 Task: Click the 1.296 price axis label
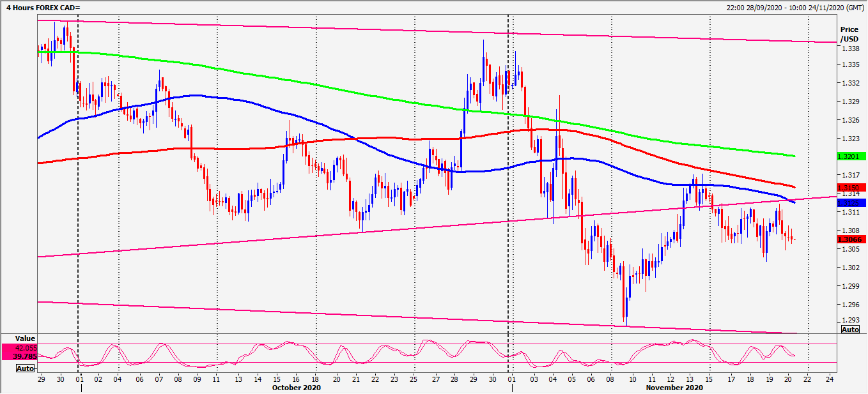click(850, 305)
